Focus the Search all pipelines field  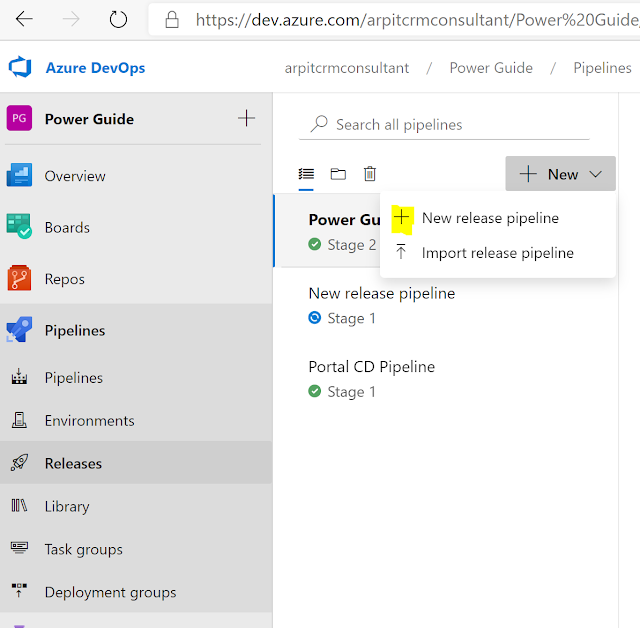(x=444, y=124)
